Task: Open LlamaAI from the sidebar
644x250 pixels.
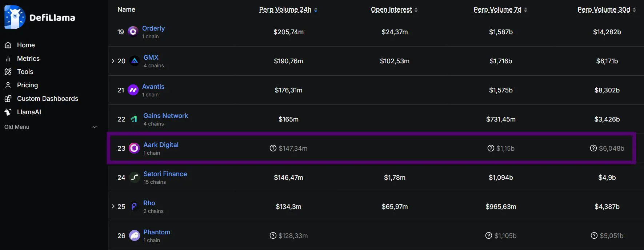Action: pos(29,112)
